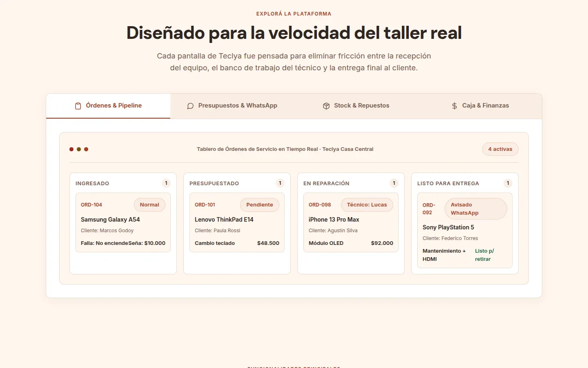This screenshot has width=588, height=368.
Task: Click the price $48.500
Action: tap(268, 243)
